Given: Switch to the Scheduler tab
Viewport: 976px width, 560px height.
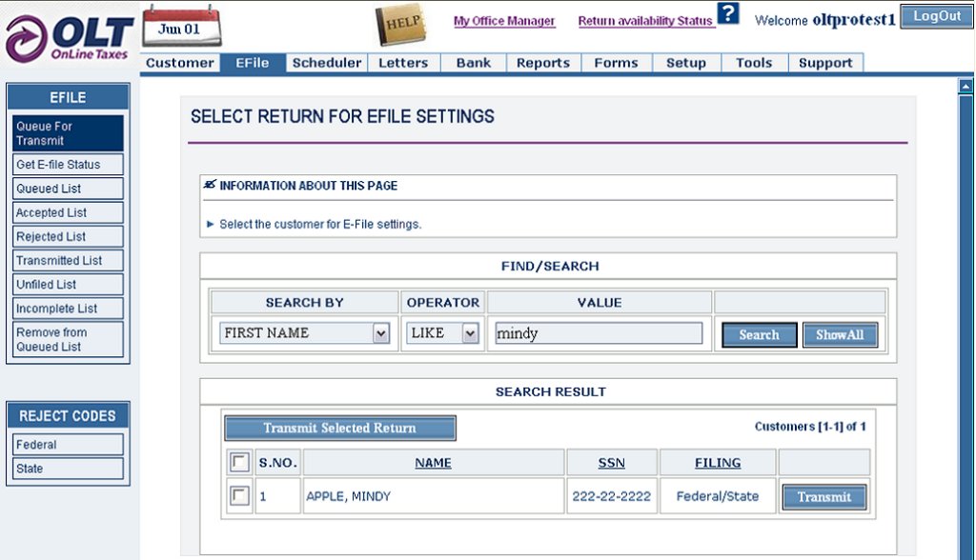Looking at the screenshot, I should (x=327, y=63).
